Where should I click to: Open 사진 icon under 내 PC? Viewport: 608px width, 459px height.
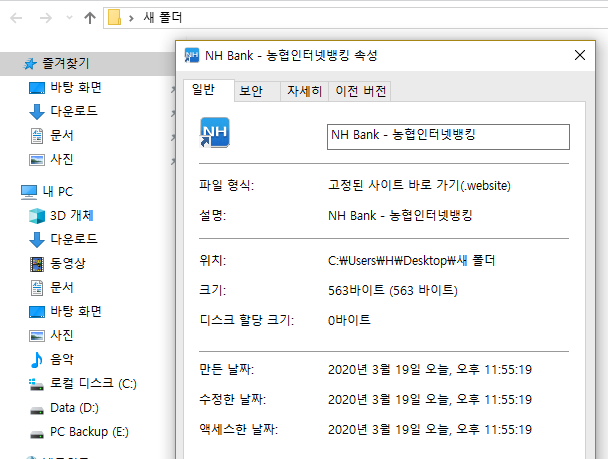pyautogui.click(x=37, y=336)
